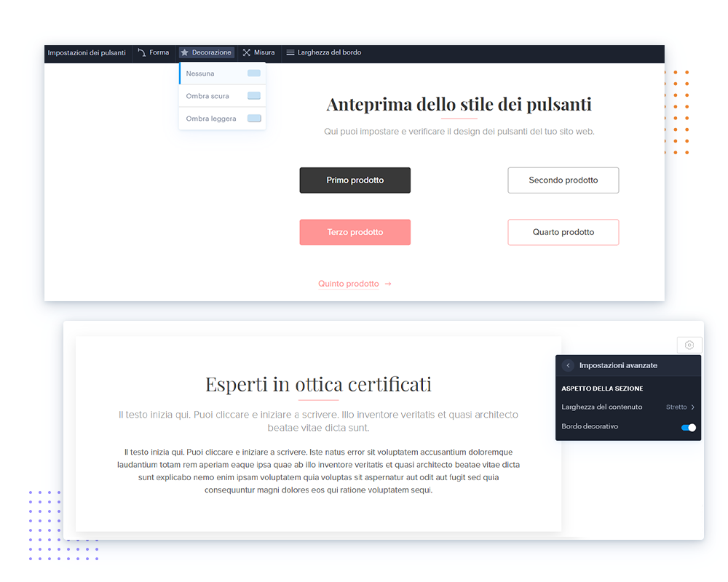Click the ASPETTO DELLA SEZIONE header
This screenshot has height=582, width=728.
pos(602,388)
